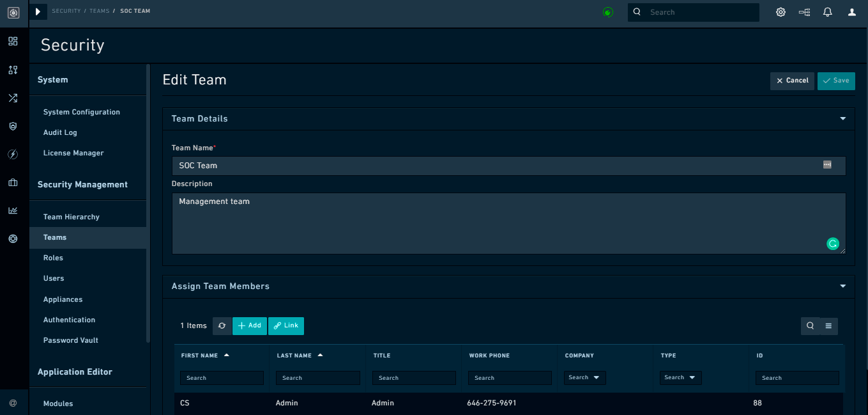868x415 pixels.
Task: Open notifications via the bell icon
Action: point(827,12)
